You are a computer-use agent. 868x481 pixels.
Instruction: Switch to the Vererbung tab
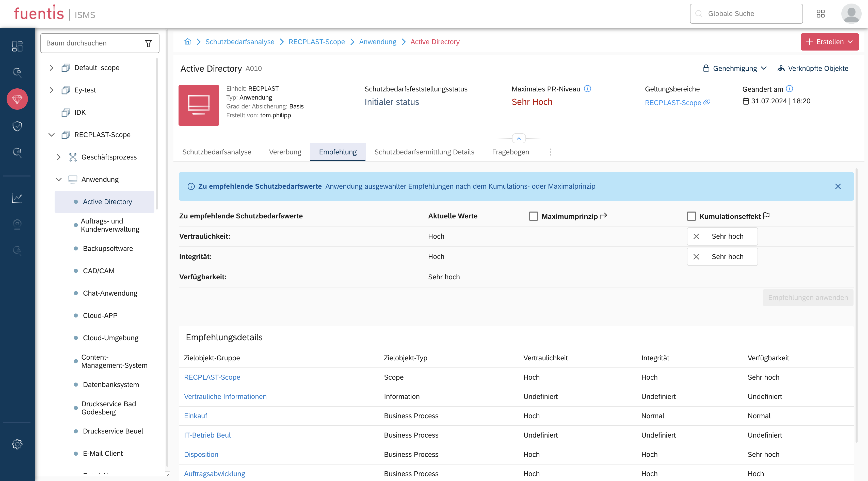[285, 152]
